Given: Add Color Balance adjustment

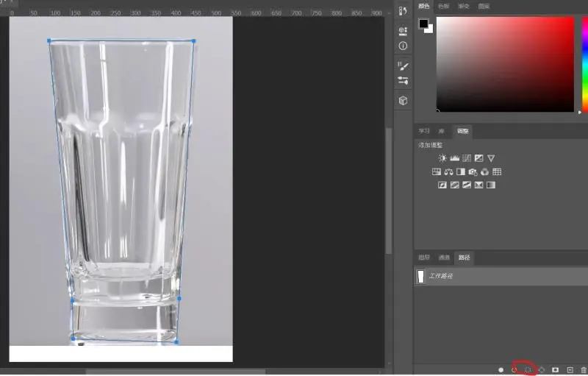Looking at the screenshot, I should pyautogui.click(x=448, y=171).
